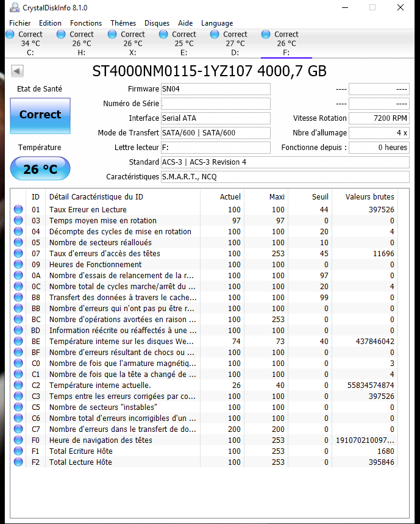Select row Temps entre les erreurs corrigées
420x524 pixels.
[x=204, y=396]
